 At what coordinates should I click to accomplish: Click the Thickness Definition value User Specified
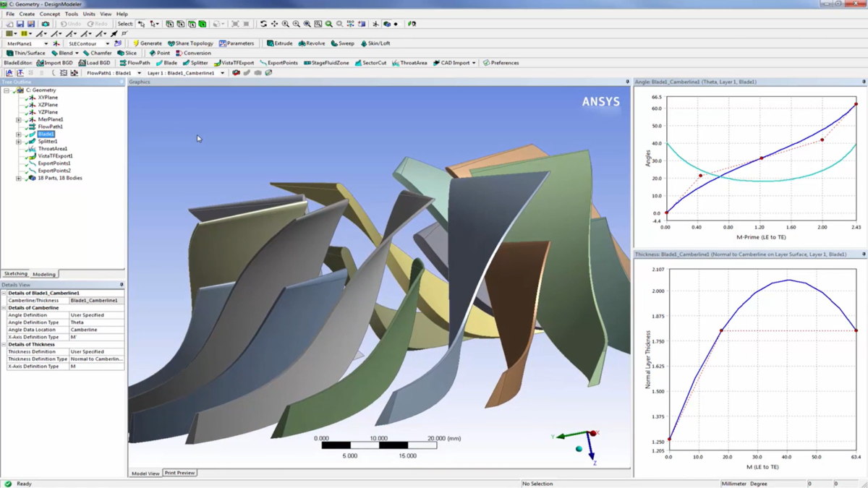96,351
